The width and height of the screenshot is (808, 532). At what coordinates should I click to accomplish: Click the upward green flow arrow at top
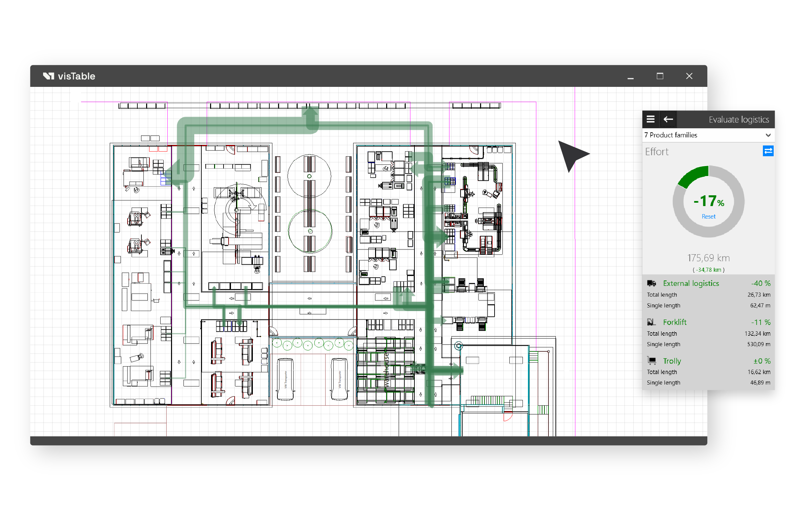click(x=310, y=117)
